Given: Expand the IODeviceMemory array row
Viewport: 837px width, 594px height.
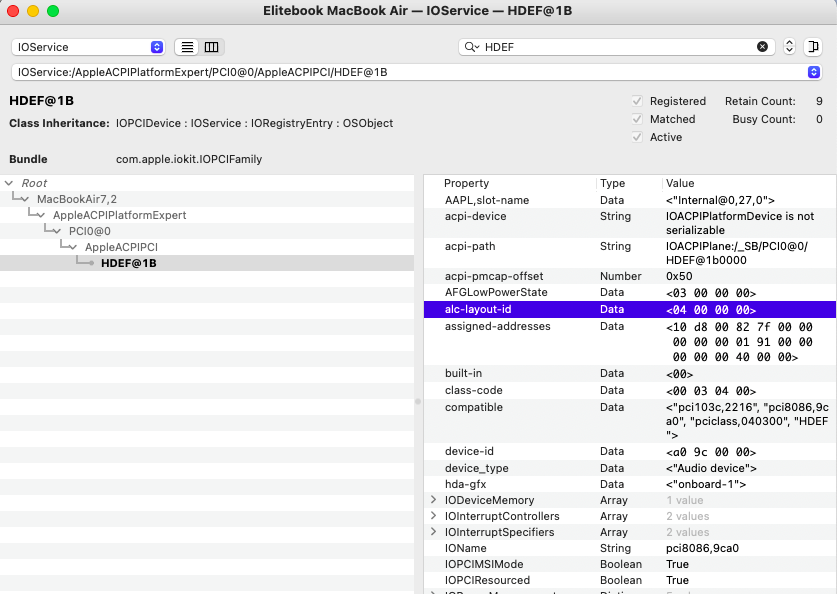Looking at the screenshot, I should 433,500.
